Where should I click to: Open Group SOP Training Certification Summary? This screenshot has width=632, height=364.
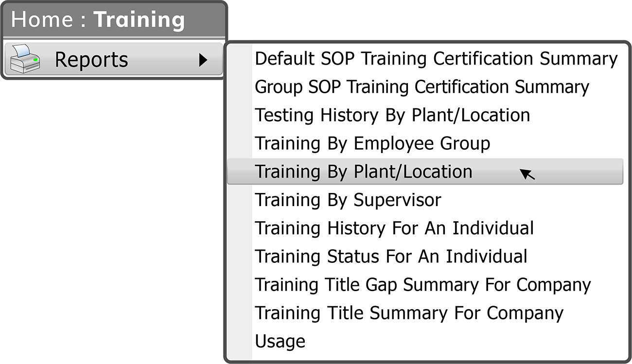(422, 87)
